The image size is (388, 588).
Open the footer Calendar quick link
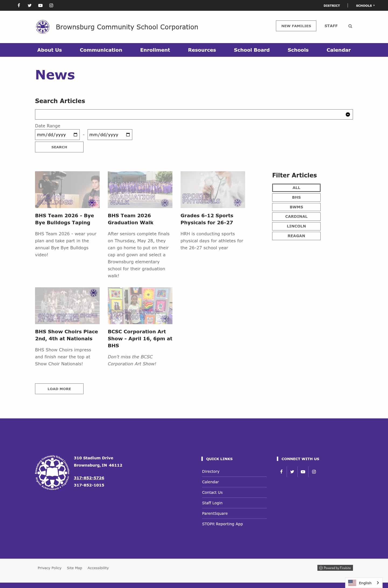210,482
